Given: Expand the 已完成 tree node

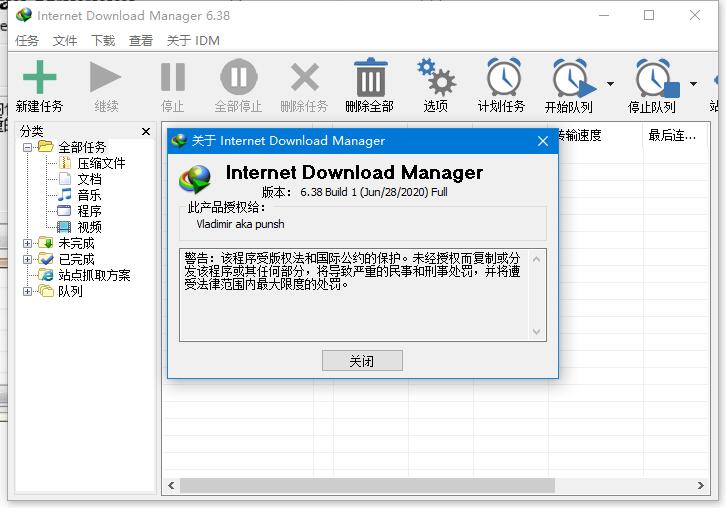Looking at the screenshot, I should coord(27,259).
